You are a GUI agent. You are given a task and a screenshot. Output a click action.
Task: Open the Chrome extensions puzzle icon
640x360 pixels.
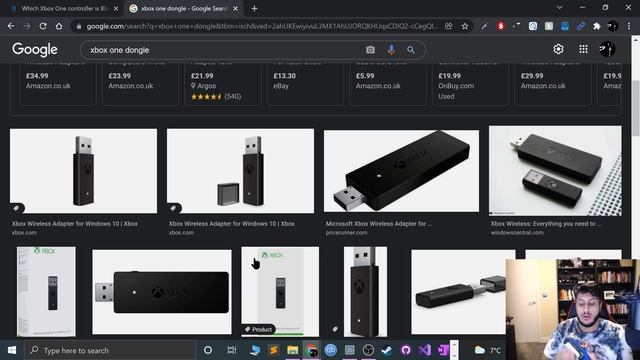click(x=597, y=26)
